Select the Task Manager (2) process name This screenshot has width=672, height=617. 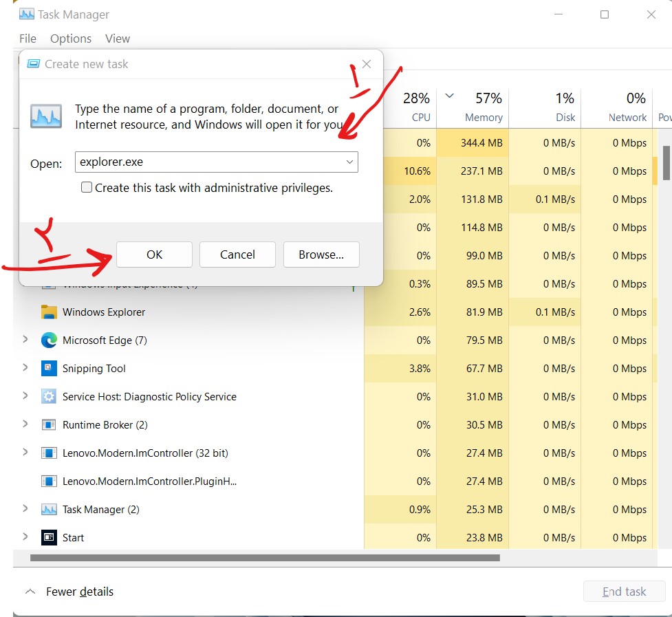100,510
